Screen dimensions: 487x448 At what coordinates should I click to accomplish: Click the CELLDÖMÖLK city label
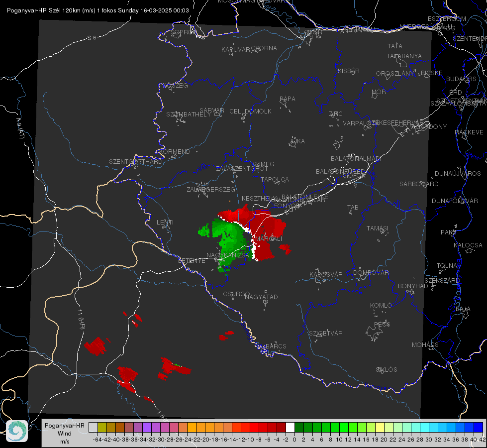(250, 111)
